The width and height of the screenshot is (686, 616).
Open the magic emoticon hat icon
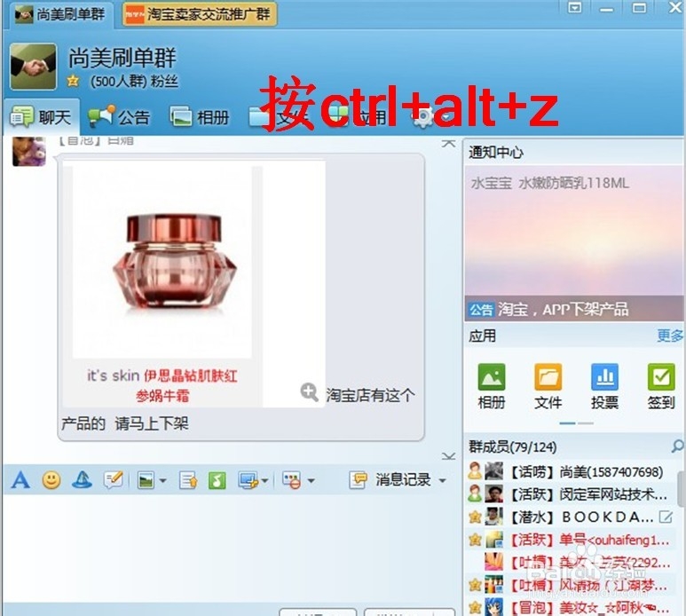[x=83, y=480]
